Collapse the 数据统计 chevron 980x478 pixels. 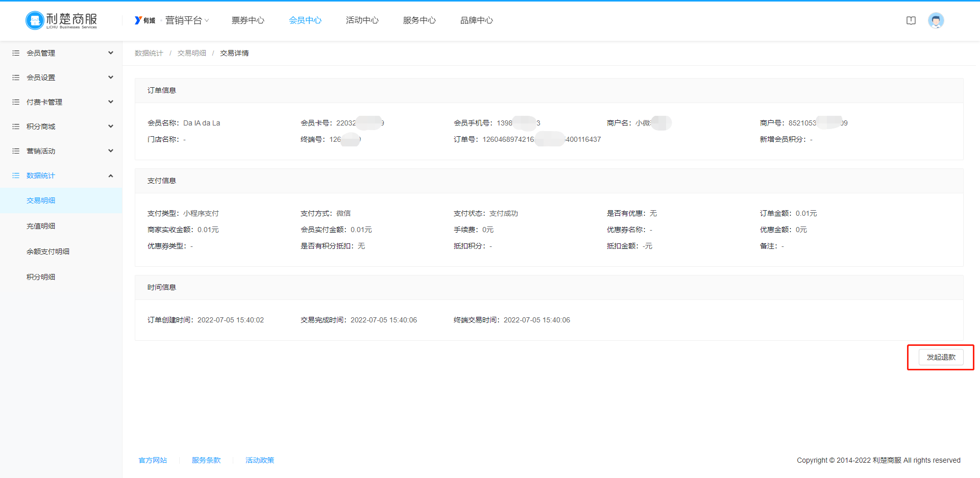coord(111,175)
